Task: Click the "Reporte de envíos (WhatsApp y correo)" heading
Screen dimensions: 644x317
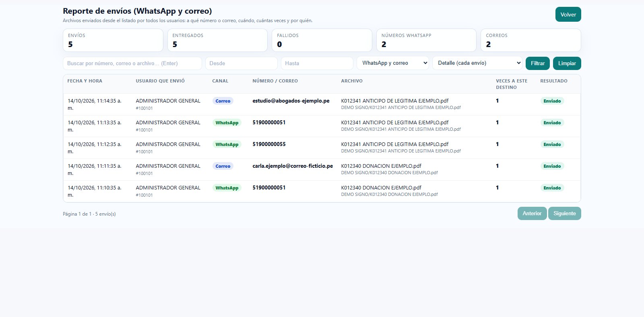Action: pyautogui.click(x=137, y=11)
